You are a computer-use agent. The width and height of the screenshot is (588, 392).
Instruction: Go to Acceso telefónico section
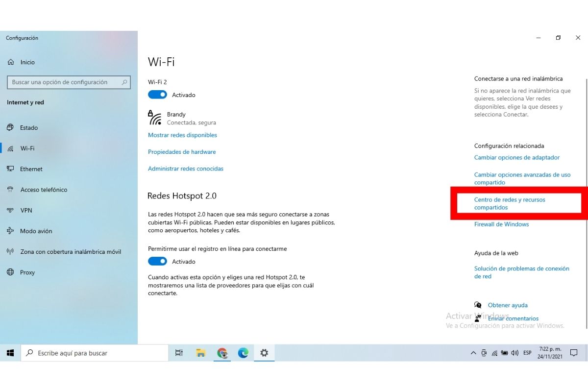point(44,190)
